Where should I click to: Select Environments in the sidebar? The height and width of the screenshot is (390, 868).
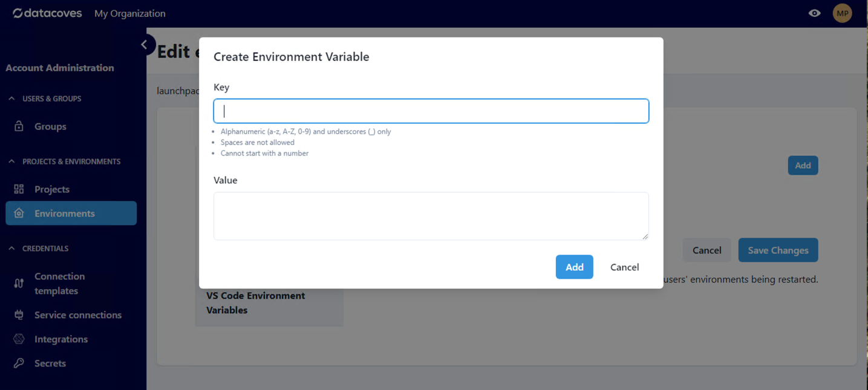coord(71,213)
